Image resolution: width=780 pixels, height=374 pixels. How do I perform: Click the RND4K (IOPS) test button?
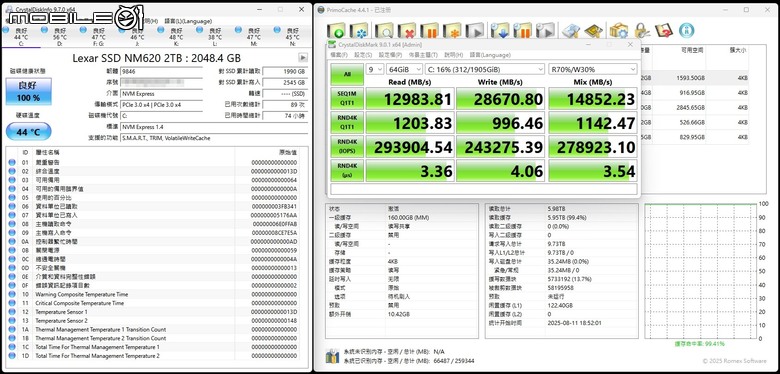347,146
